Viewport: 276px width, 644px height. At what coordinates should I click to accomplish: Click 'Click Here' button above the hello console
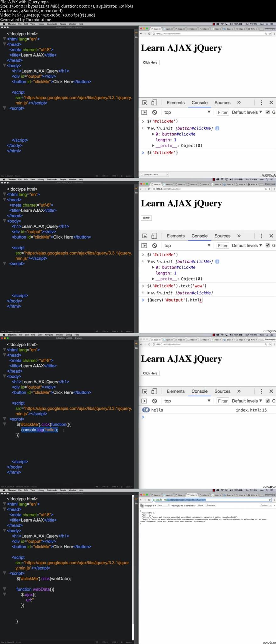point(150,373)
